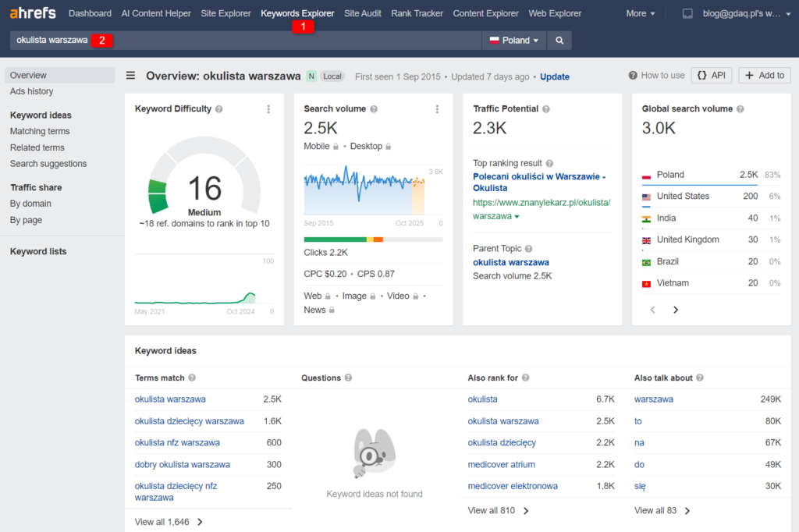Click the Update link
This screenshot has height=532, width=799.
pyautogui.click(x=555, y=76)
